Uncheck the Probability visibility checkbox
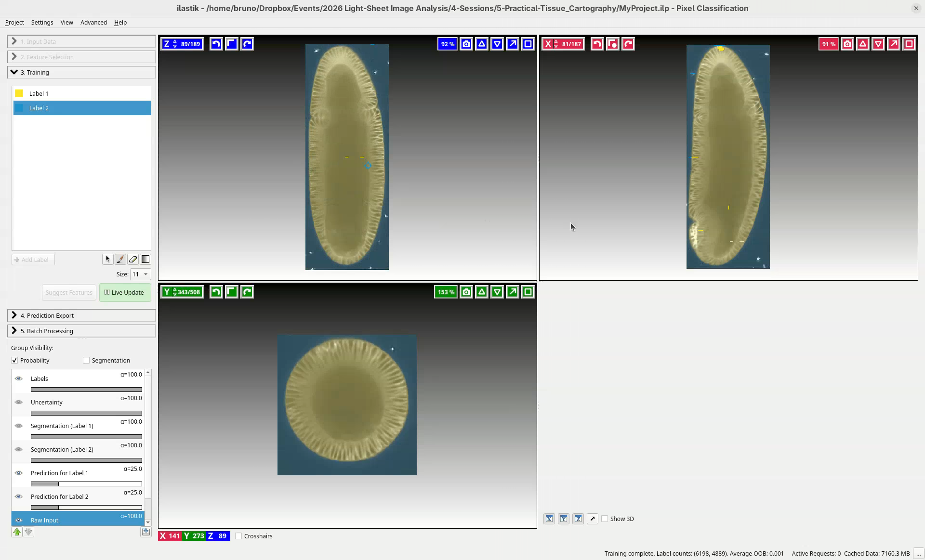 pyautogui.click(x=14, y=361)
